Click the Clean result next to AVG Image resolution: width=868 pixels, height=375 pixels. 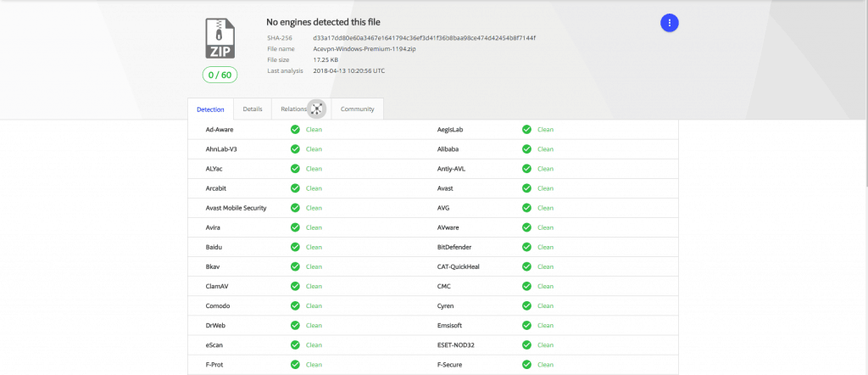(545, 208)
